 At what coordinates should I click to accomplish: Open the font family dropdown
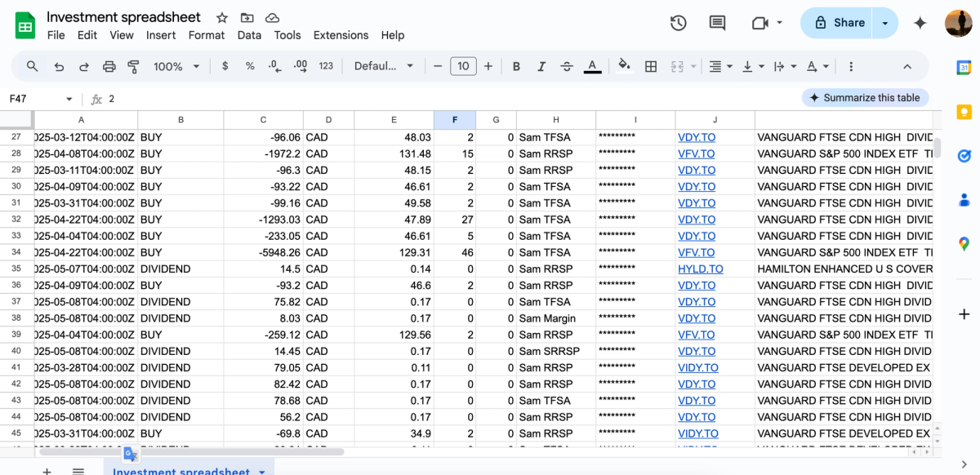coord(384,66)
